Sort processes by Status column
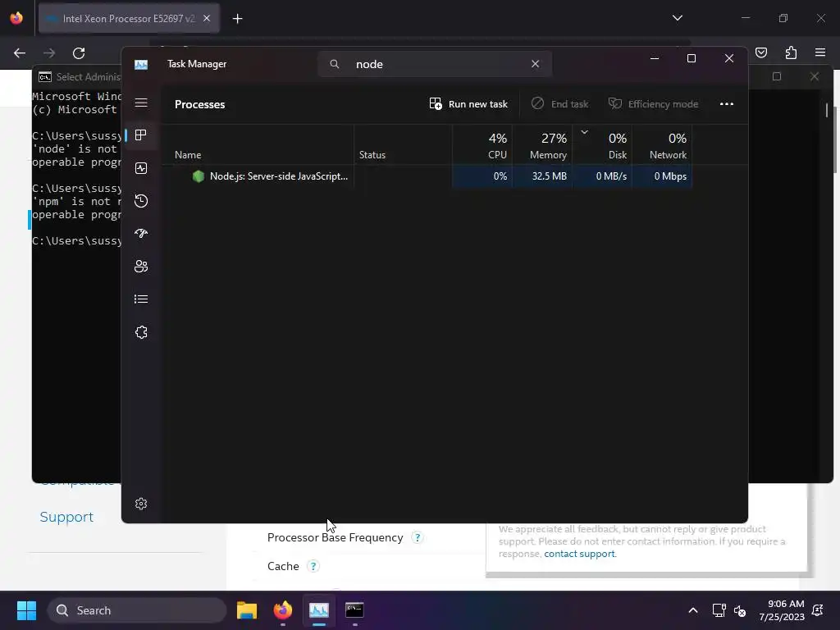Screen dimensions: 840x630 point(403,144)
